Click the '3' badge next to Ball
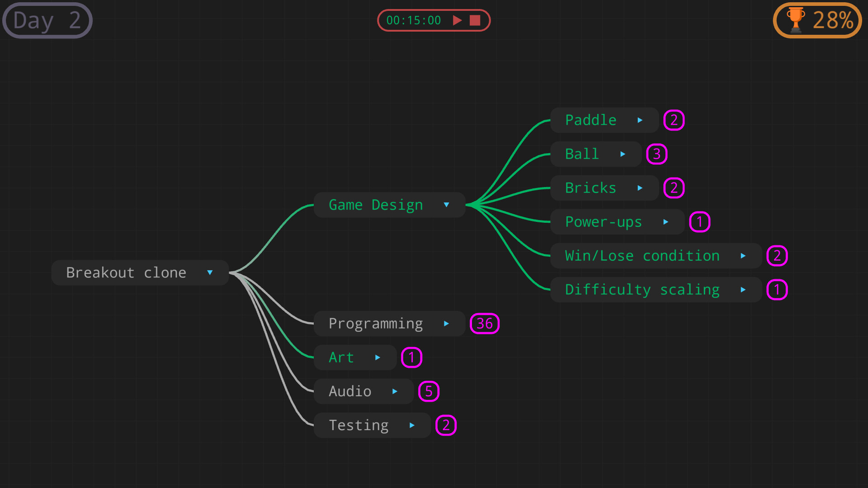Viewport: 868px width, 488px height. (x=657, y=154)
